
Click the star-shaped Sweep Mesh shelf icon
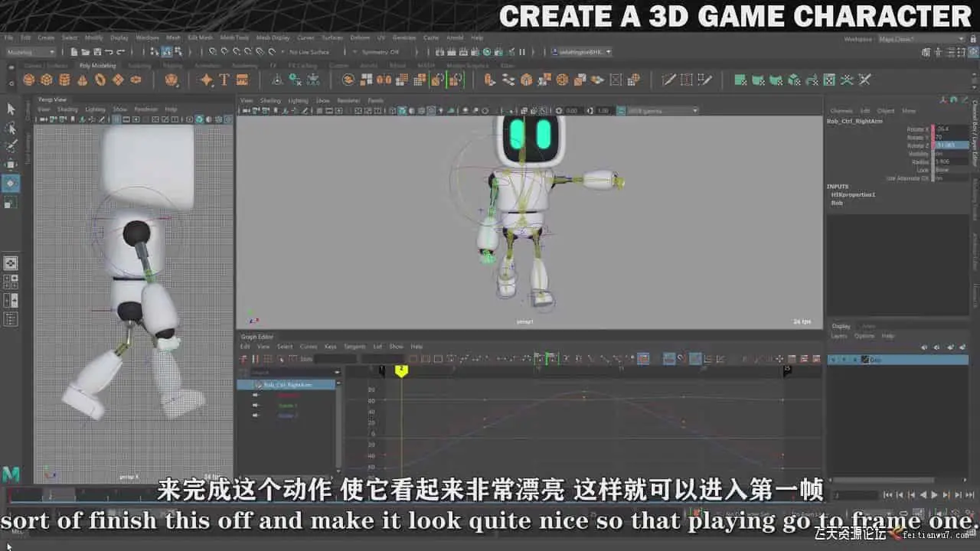coord(207,80)
